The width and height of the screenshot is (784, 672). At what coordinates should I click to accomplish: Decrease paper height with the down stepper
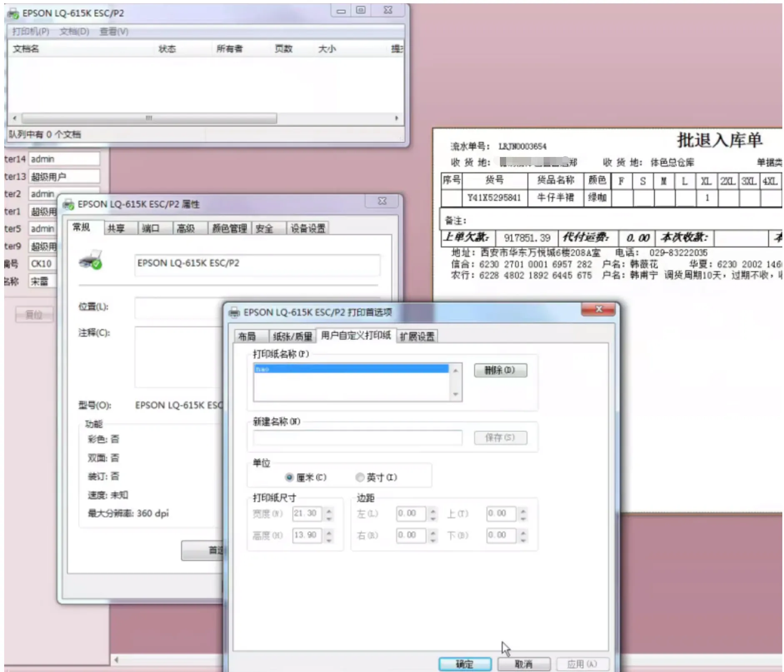coord(329,540)
